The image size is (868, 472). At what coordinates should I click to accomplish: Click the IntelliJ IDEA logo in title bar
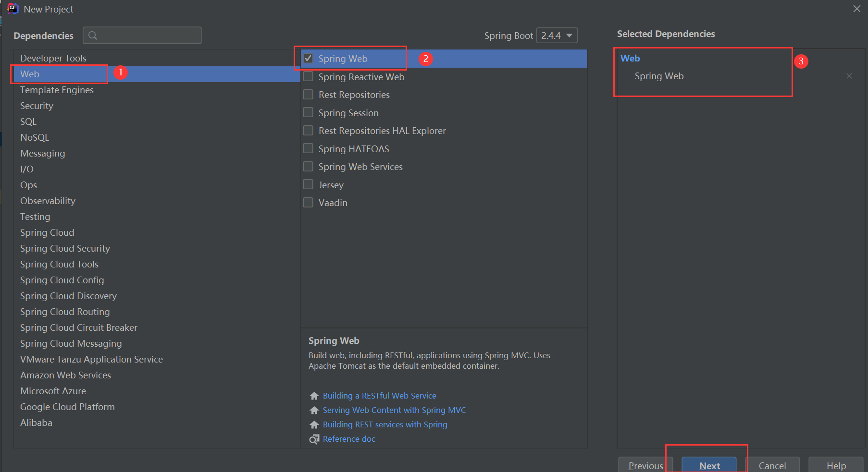pos(12,9)
